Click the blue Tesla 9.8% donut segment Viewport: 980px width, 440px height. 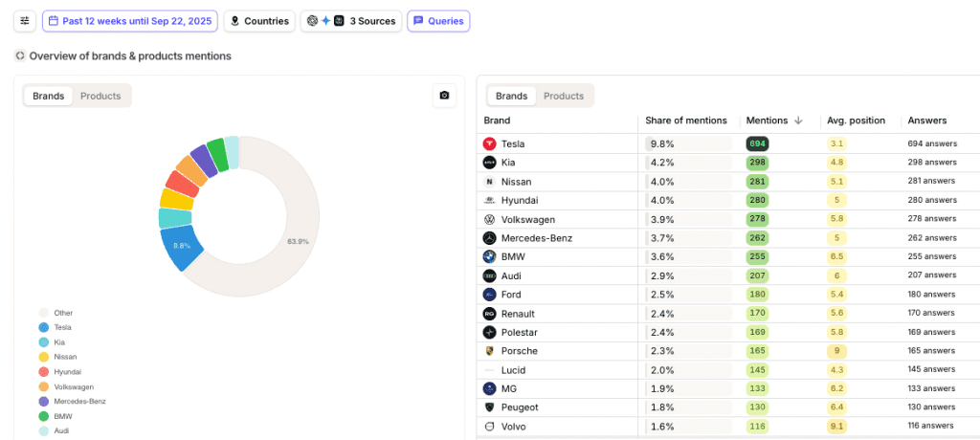click(x=182, y=247)
